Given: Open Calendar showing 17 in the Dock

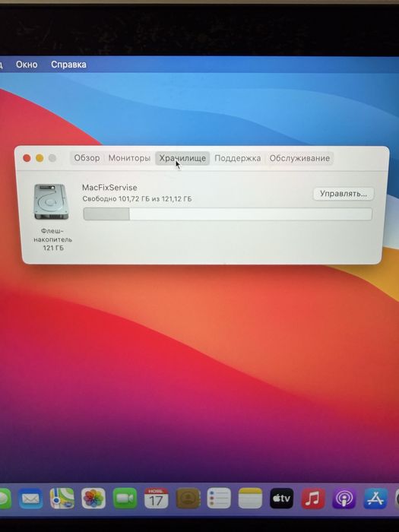Looking at the screenshot, I should click(156, 499).
